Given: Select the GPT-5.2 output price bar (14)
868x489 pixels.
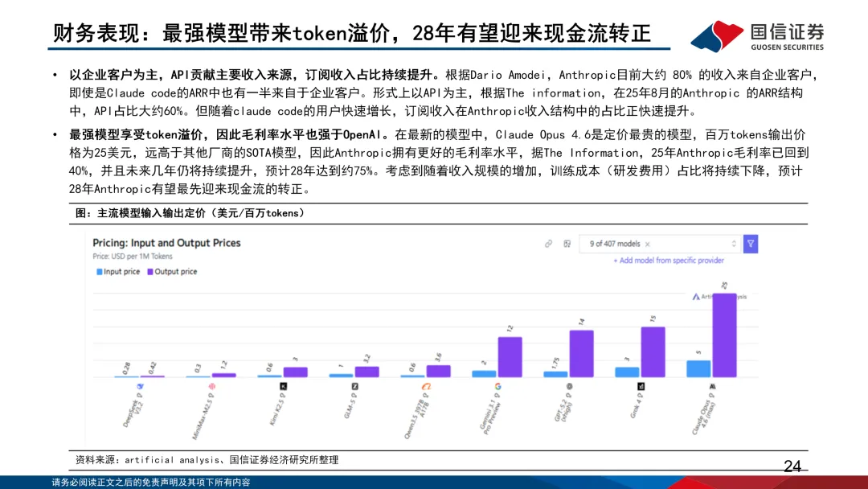Looking at the screenshot, I should point(581,354).
